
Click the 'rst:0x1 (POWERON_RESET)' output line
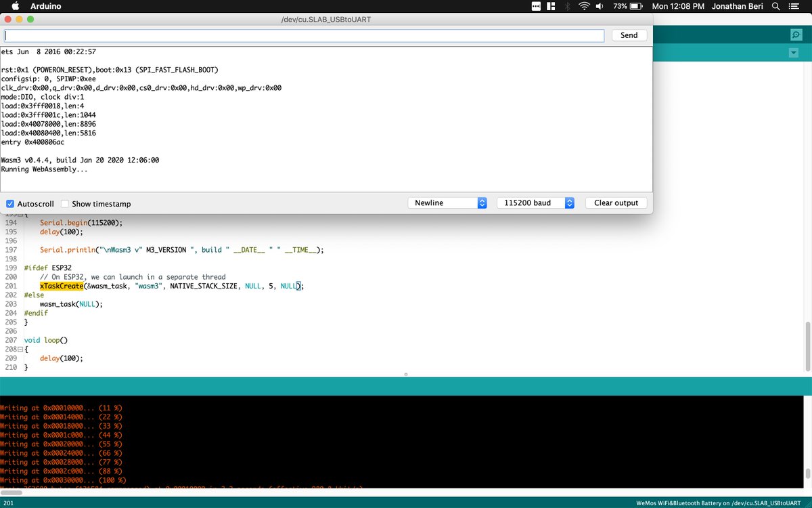click(x=110, y=70)
